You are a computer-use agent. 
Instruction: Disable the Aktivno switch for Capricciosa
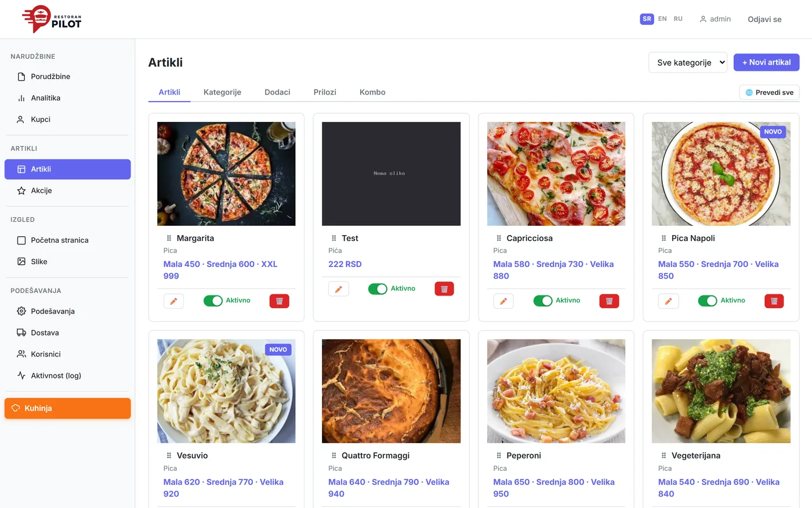tap(543, 301)
